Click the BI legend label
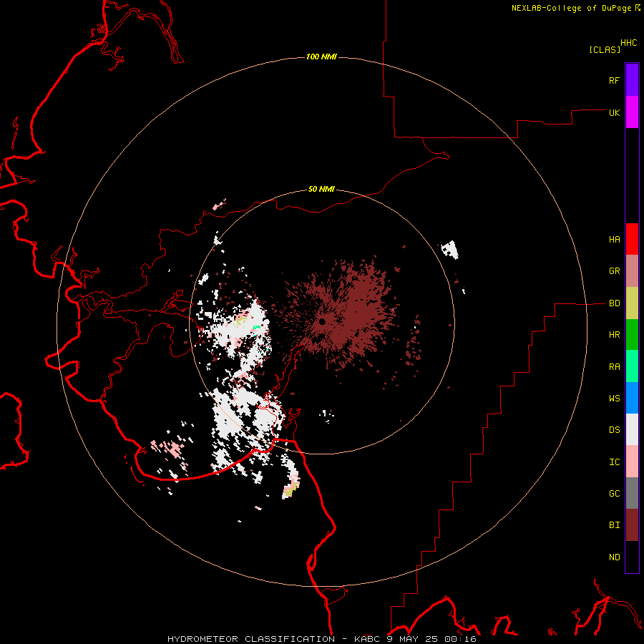Image resolution: width=644 pixels, height=644 pixels. click(x=614, y=525)
